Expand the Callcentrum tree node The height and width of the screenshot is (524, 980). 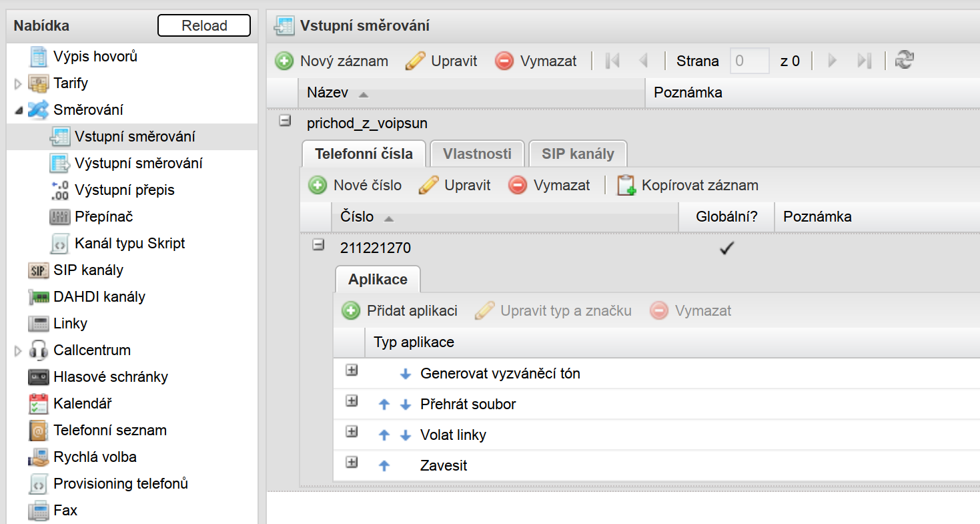click(18, 350)
